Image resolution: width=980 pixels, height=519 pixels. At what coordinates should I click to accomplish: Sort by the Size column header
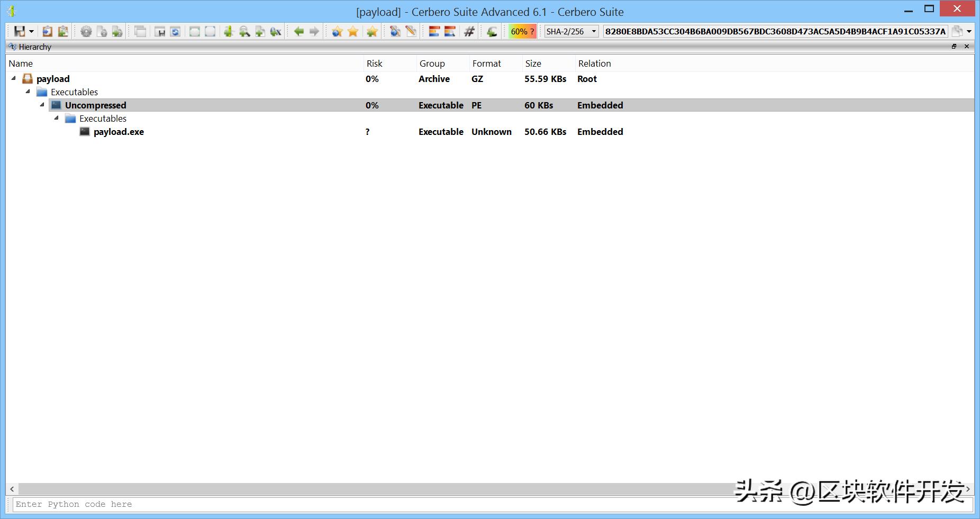tap(549, 63)
